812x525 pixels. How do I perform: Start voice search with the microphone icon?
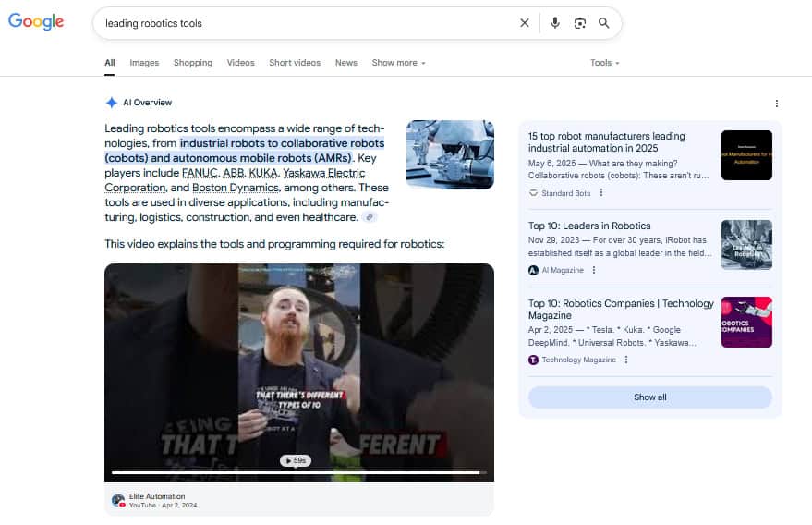[554, 23]
